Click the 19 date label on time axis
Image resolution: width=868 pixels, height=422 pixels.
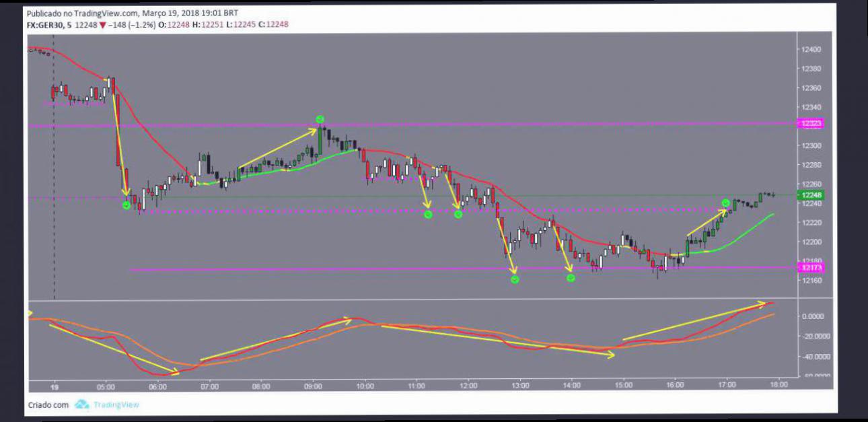pyautogui.click(x=55, y=387)
